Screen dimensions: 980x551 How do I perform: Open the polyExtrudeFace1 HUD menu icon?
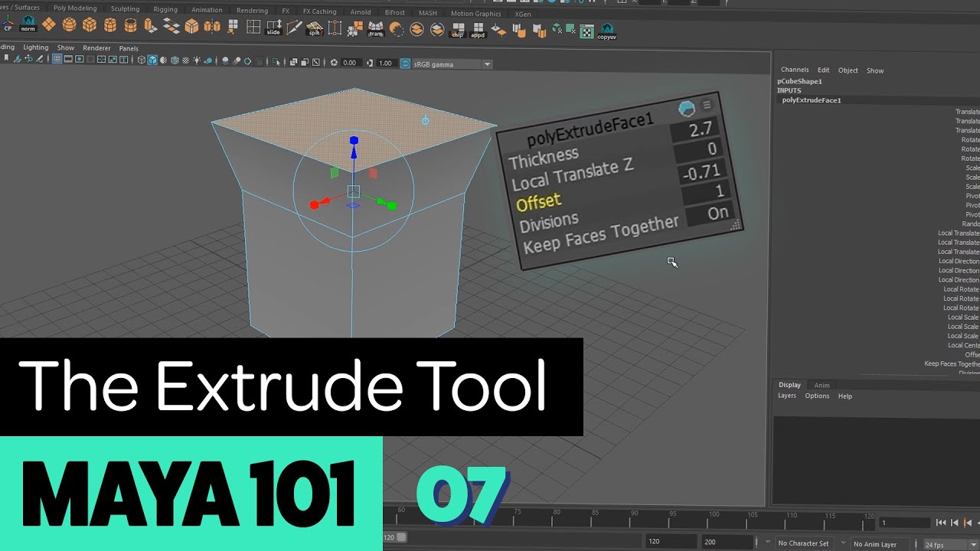click(707, 105)
